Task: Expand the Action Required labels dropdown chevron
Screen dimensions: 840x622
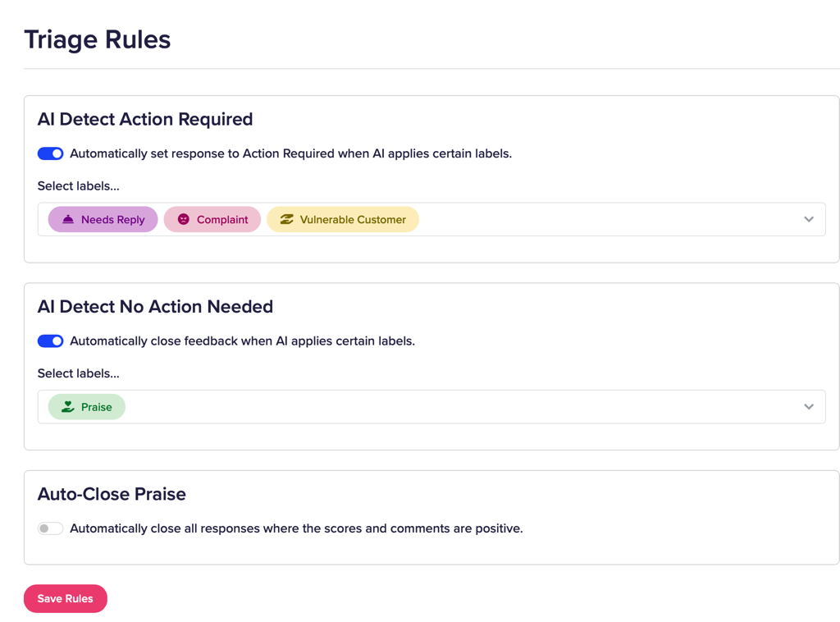Action: 808,219
